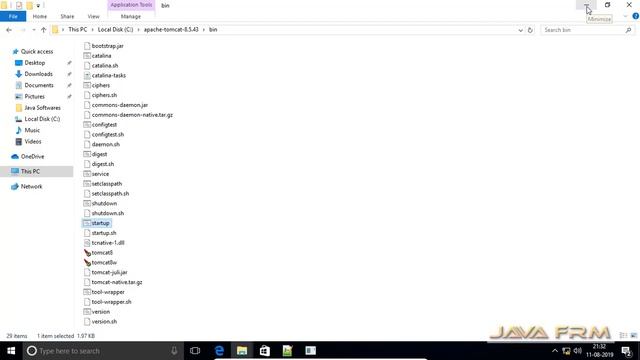Viewport: 640px width, 360px height.
Task: Select the digest batch file icon
Action: pos(87,154)
